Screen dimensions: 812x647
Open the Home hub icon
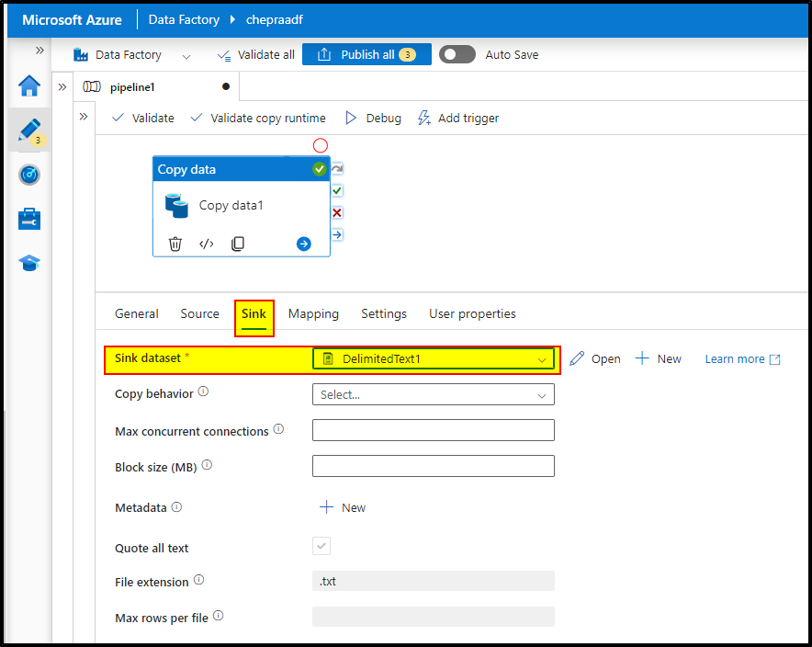coord(29,86)
